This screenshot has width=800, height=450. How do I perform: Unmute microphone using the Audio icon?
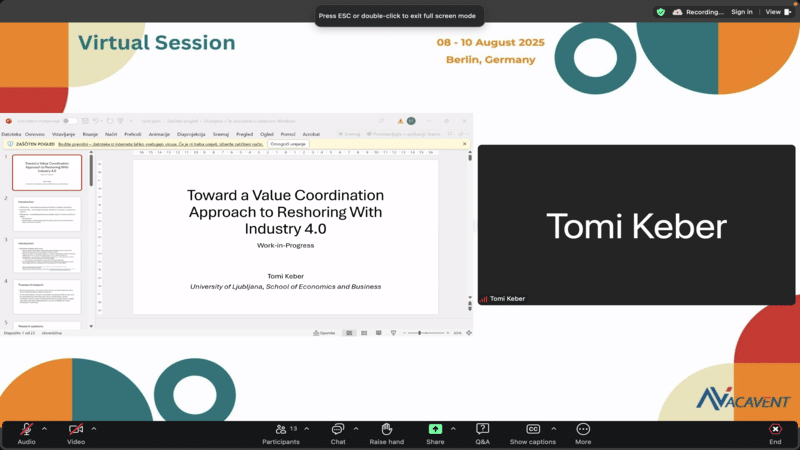coord(26,429)
